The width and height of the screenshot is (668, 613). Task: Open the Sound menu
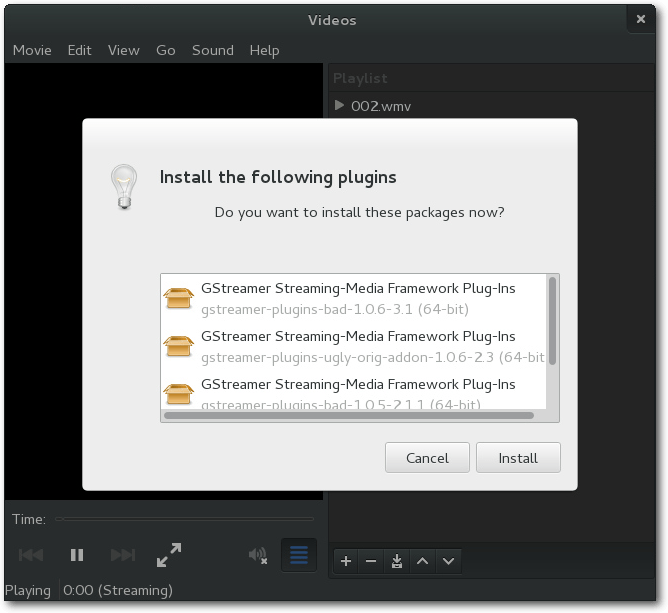click(x=213, y=50)
